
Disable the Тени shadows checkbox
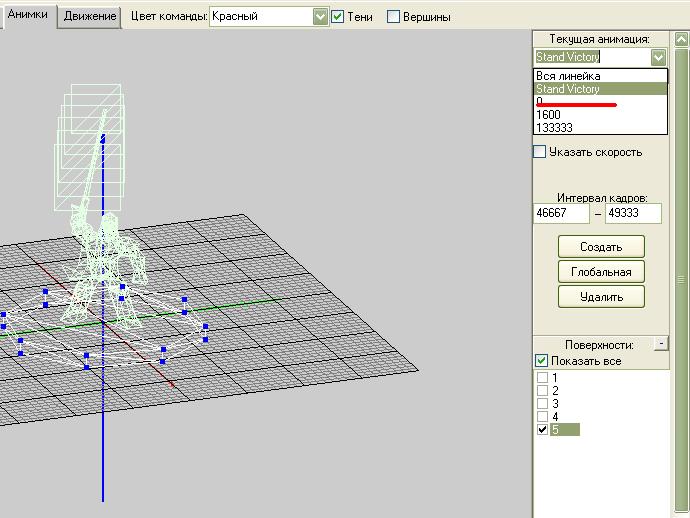pyautogui.click(x=338, y=17)
